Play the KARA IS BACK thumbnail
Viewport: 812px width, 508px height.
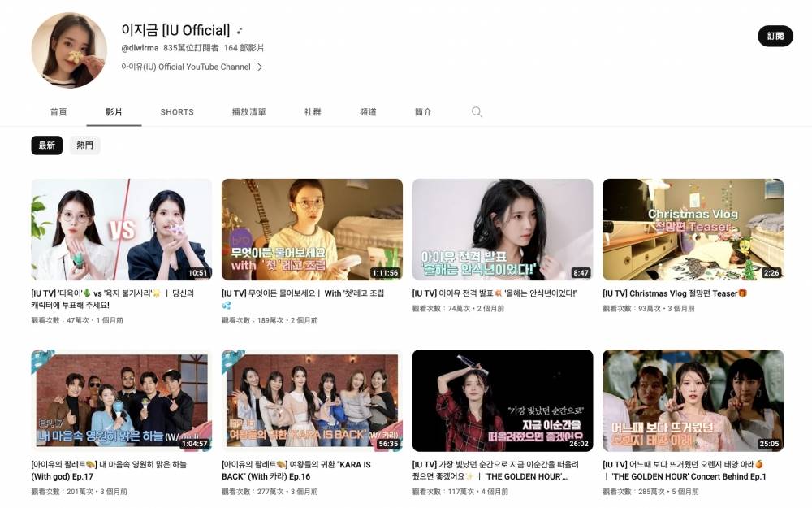coord(312,400)
